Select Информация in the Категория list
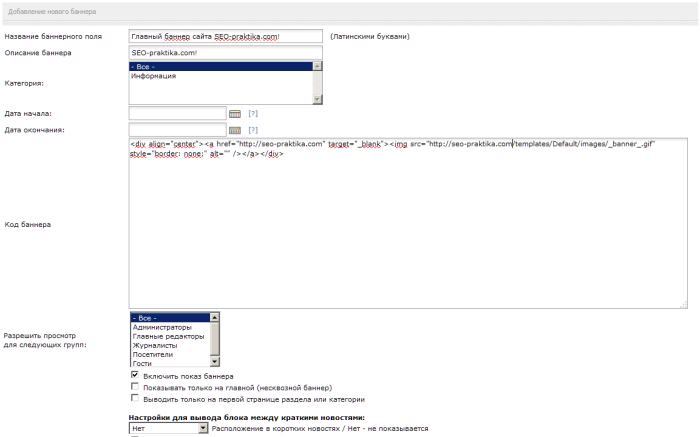The width and height of the screenshot is (700, 437). (x=221, y=76)
